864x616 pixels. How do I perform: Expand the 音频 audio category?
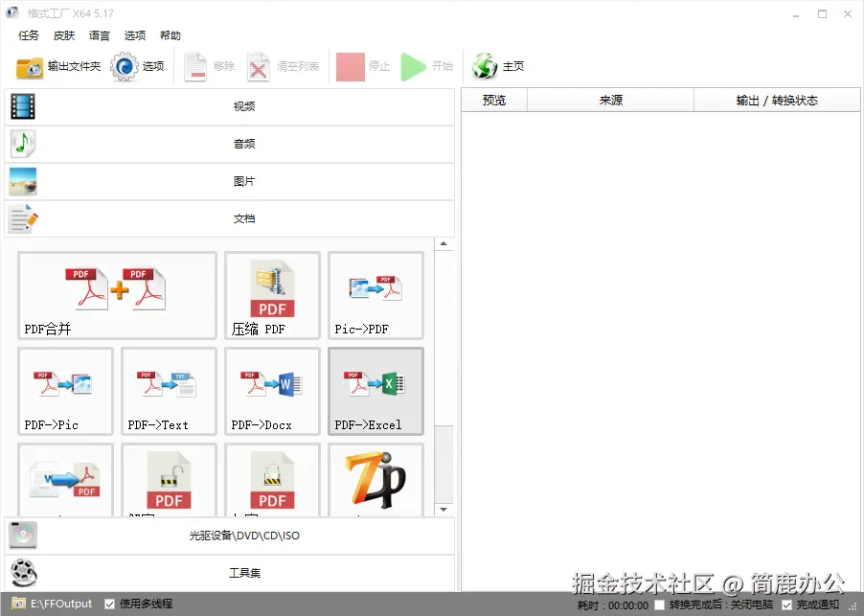230,144
